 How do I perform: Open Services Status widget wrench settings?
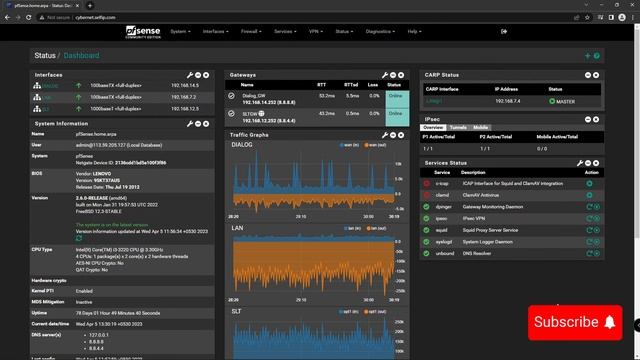click(x=580, y=163)
